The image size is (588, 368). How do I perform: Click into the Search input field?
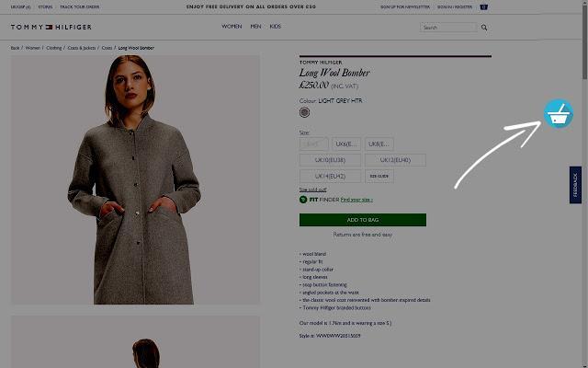coord(448,28)
